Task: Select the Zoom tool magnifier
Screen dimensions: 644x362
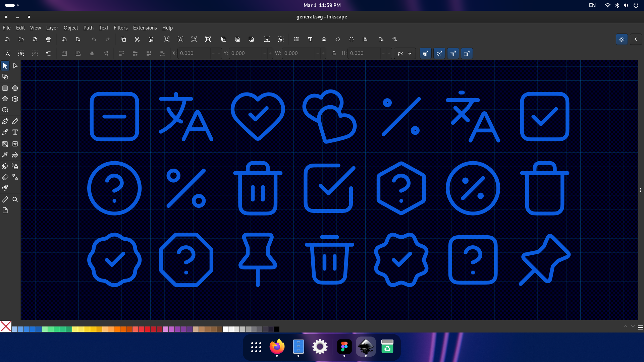Action: coord(15,199)
